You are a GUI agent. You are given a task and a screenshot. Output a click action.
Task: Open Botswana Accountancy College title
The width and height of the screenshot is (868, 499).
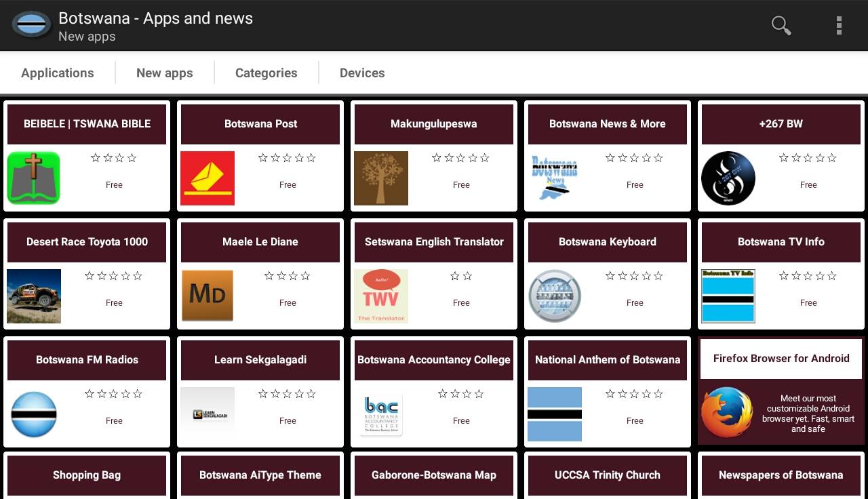coord(434,360)
